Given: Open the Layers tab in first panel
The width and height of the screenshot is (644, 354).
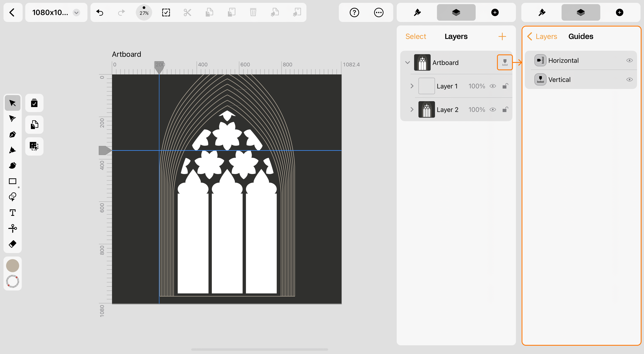Looking at the screenshot, I should [x=456, y=12].
